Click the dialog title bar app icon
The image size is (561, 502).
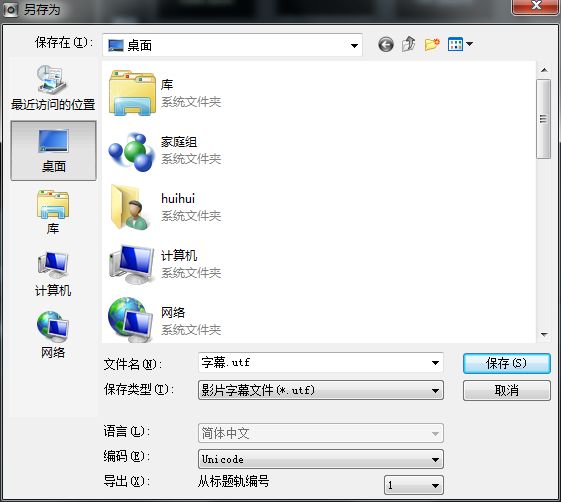(10, 10)
